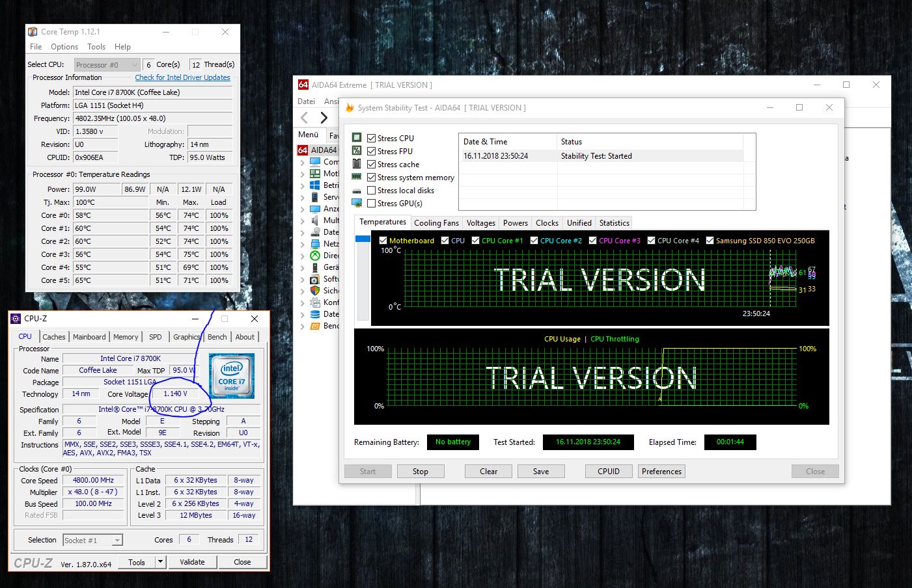The image size is (912, 588).
Task: Expand Computer node in AIDA64 tree
Action: coord(303,162)
